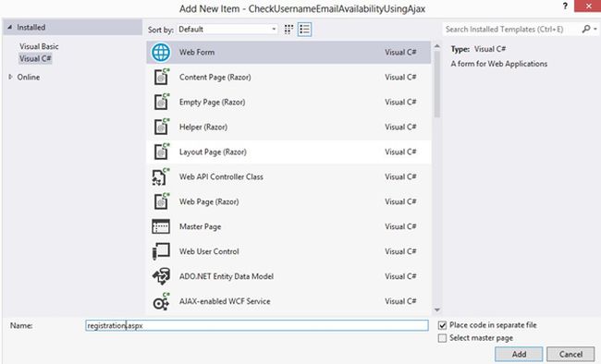Click the template list scrollbar thumb
This screenshot has width=601, height=364.
[x=437, y=84]
